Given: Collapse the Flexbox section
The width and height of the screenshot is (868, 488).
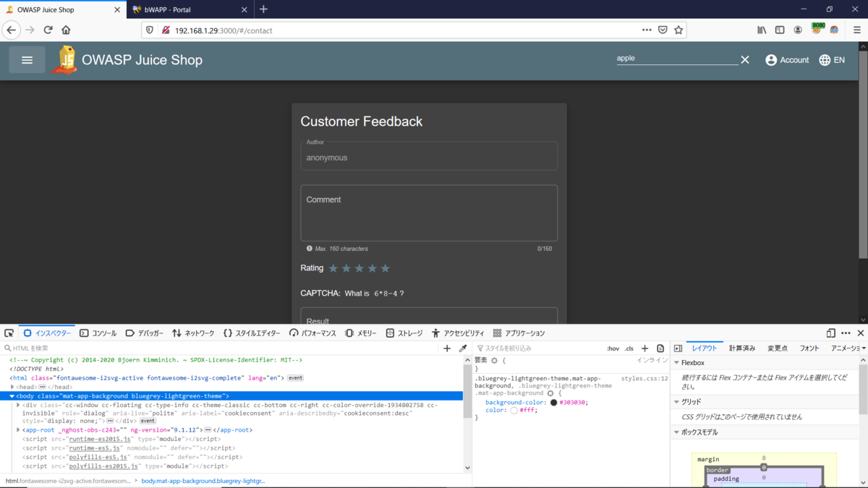Looking at the screenshot, I should pos(677,363).
